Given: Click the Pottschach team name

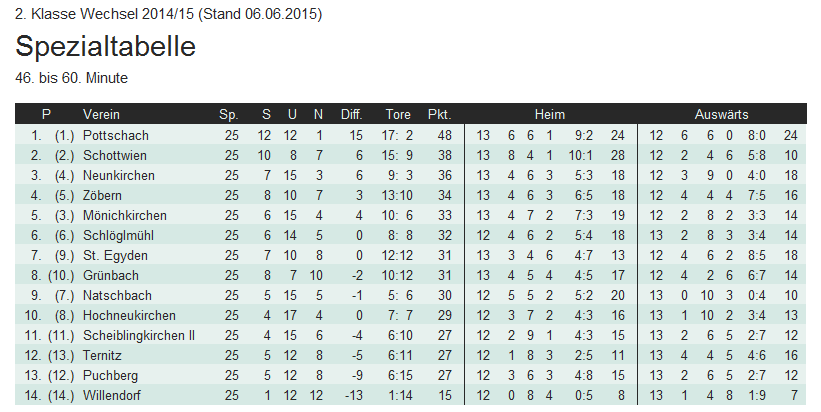Looking at the screenshot, I should [116, 135].
